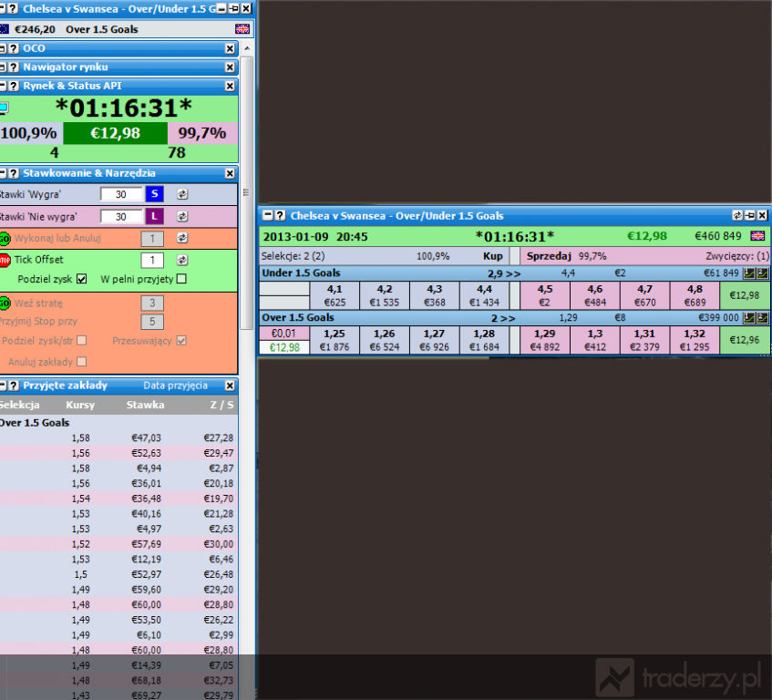This screenshot has height=700, width=772.
Task: Focus the Stawki 'Nie wygra' stake field
Action: pos(121,216)
